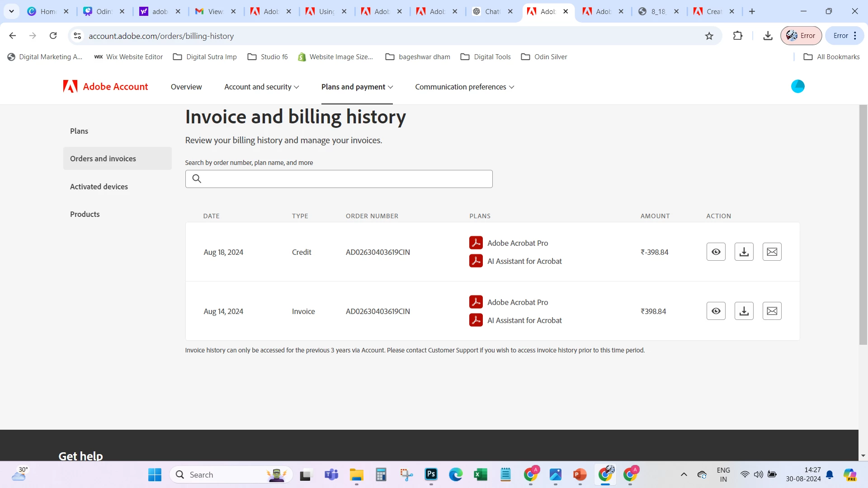Select Activated devices in sidebar

(99, 187)
